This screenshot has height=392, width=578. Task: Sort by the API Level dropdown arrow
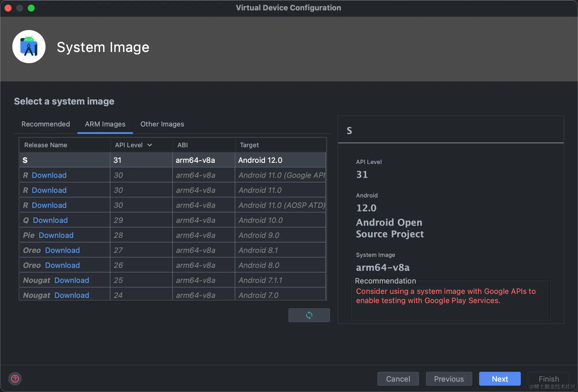pyautogui.click(x=150, y=145)
